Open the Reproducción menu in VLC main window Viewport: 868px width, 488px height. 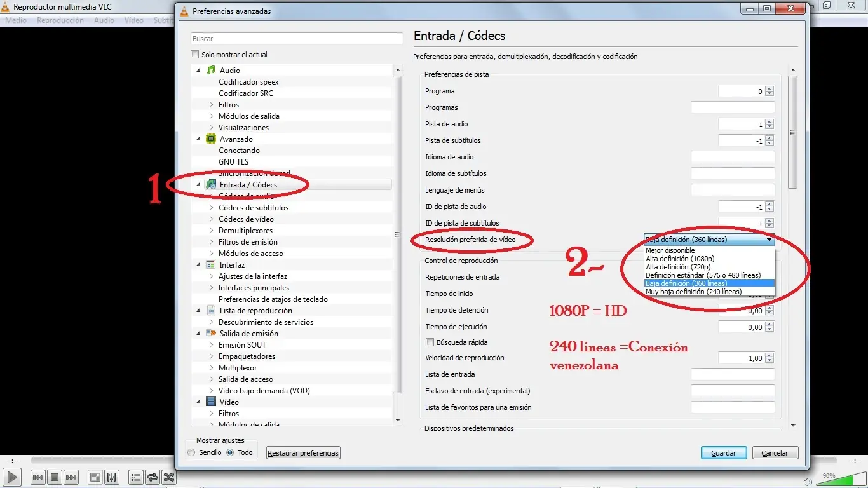[x=60, y=20]
